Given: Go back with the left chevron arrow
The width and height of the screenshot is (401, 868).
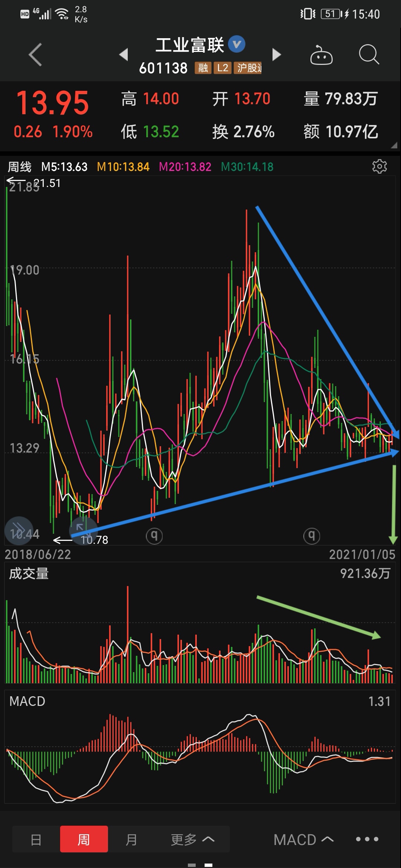Looking at the screenshot, I should (x=35, y=55).
